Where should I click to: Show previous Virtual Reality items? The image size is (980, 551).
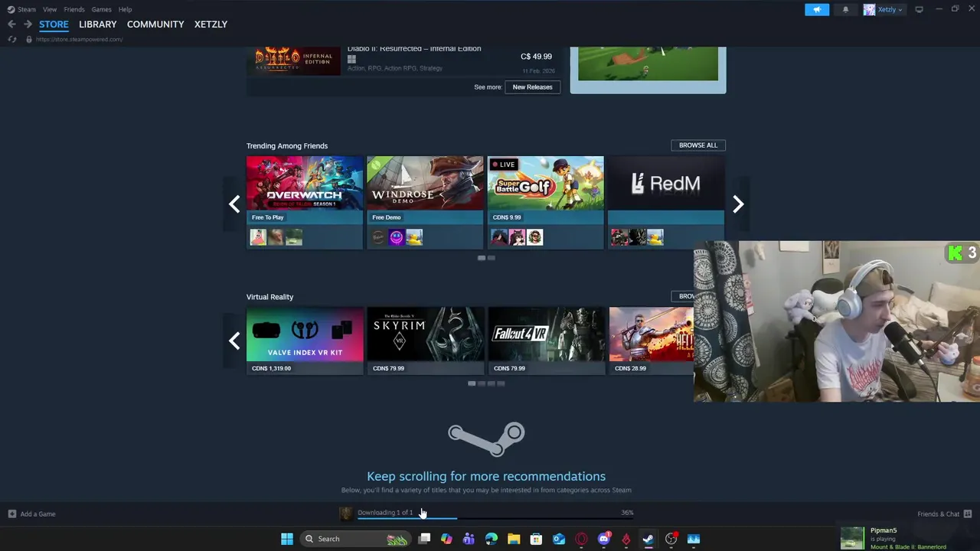[234, 341]
